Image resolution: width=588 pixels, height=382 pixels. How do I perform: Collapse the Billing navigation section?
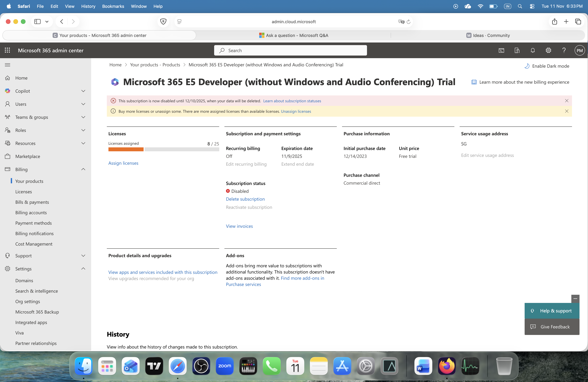(x=83, y=169)
